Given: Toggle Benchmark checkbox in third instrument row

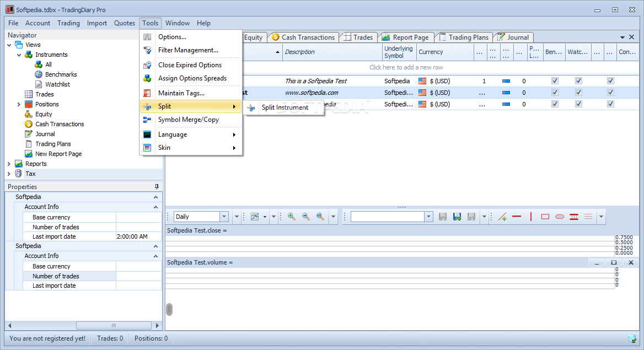Looking at the screenshot, I should click(555, 104).
